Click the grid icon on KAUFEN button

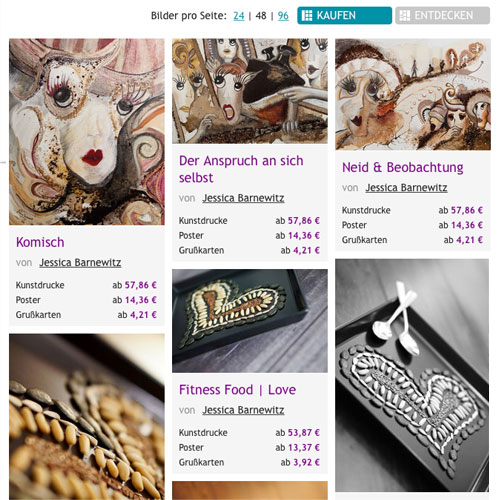pyautogui.click(x=307, y=15)
